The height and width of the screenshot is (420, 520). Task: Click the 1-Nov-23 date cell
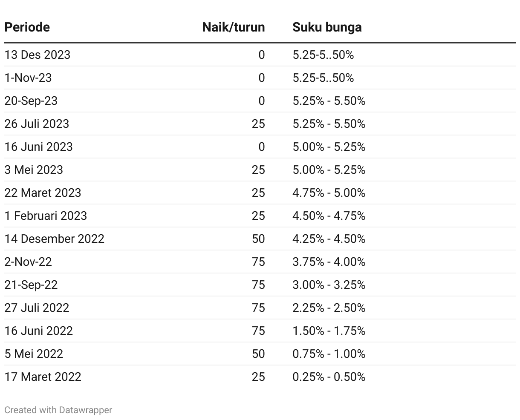(x=28, y=78)
